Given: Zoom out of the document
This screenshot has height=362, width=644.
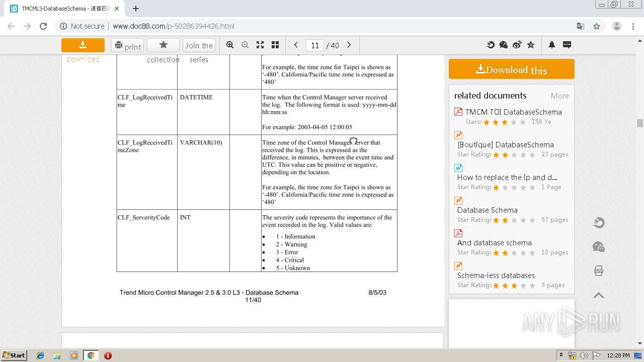Looking at the screenshot, I should pos(245,45).
